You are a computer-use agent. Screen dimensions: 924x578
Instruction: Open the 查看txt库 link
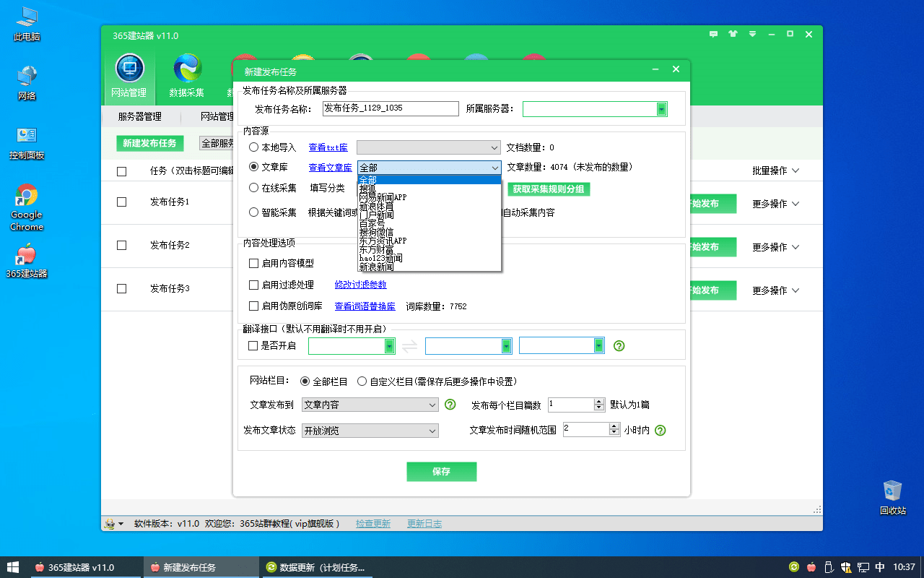[328, 147]
